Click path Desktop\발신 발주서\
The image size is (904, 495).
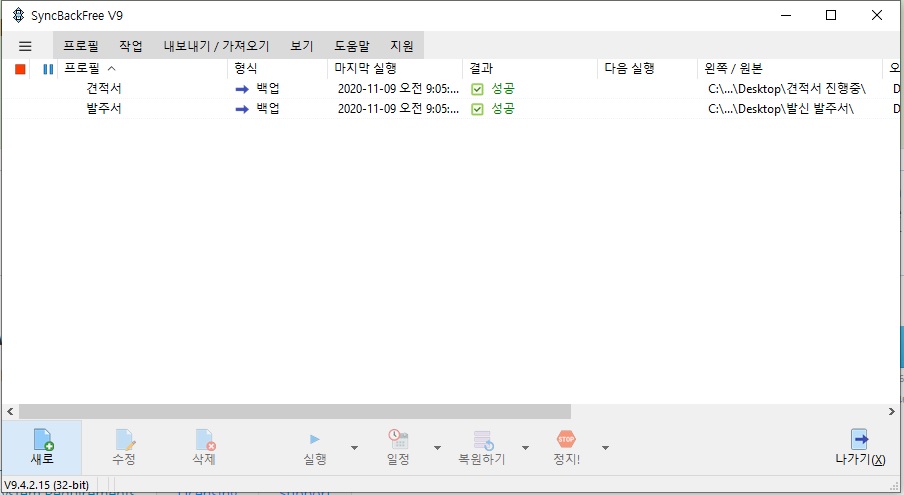coord(781,108)
